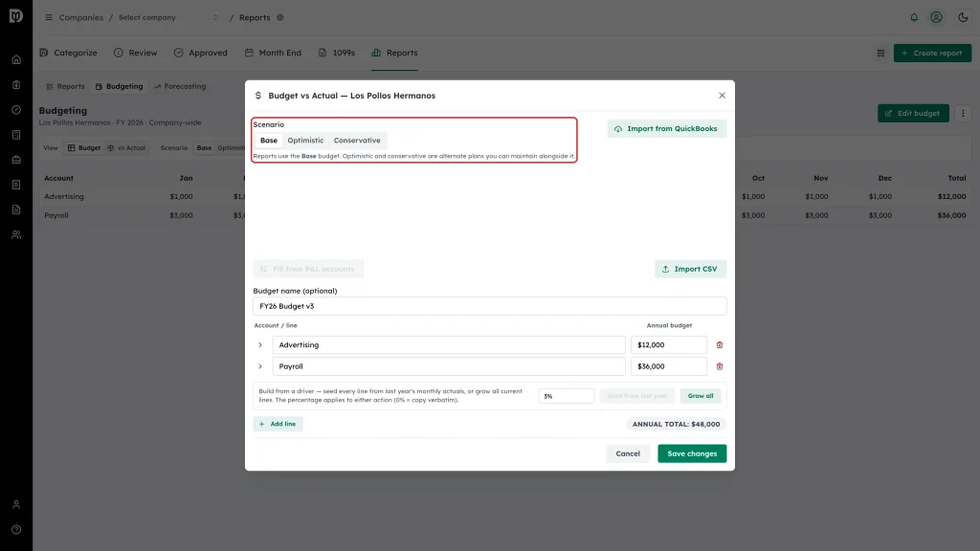Viewport: 980px width, 551px height.
Task: Click the briefcase icon in the sidebar
Action: coord(16,160)
